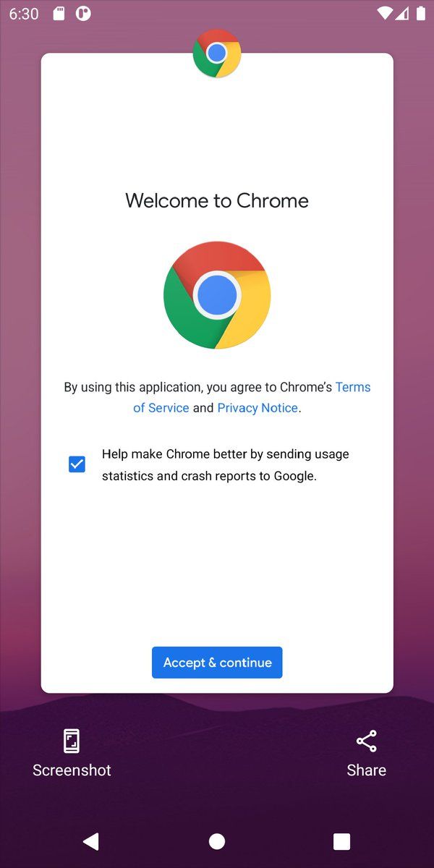Tap the small Chrome app icon above card
This screenshot has height=868, width=434.
(217, 53)
